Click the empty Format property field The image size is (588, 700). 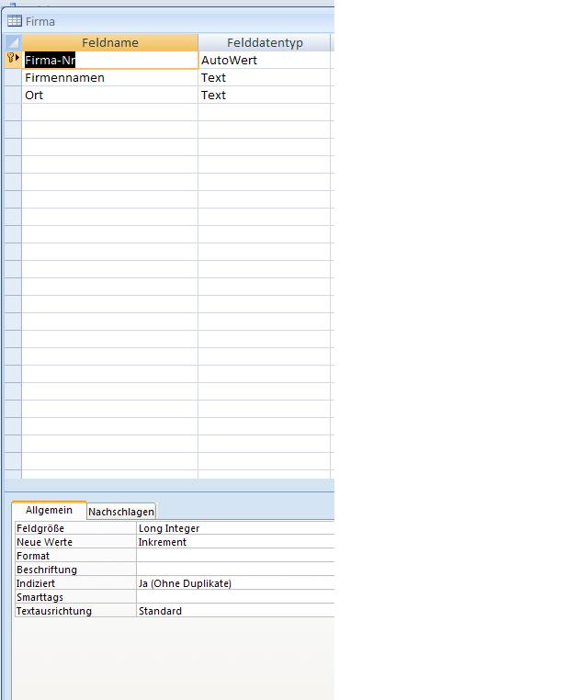pyautogui.click(x=235, y=556)
